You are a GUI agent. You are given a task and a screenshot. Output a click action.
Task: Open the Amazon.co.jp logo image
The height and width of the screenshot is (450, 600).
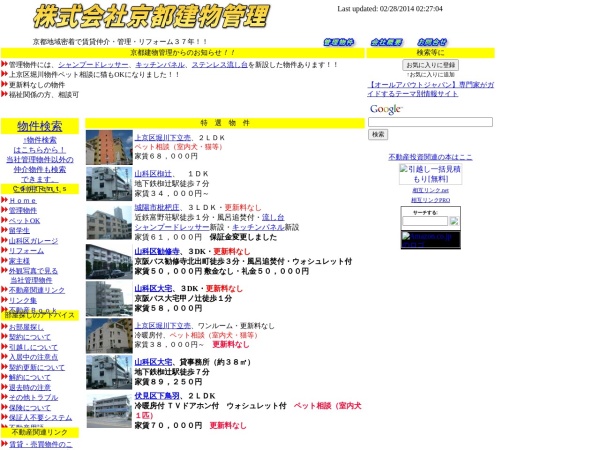pos(430,240)
